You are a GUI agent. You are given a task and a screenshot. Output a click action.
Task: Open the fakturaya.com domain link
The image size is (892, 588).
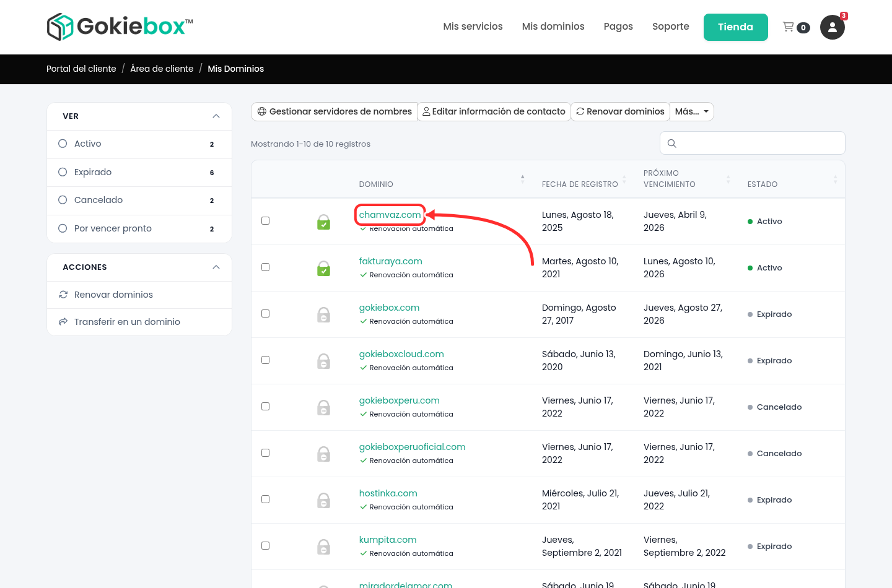click(x=391, y=261)
